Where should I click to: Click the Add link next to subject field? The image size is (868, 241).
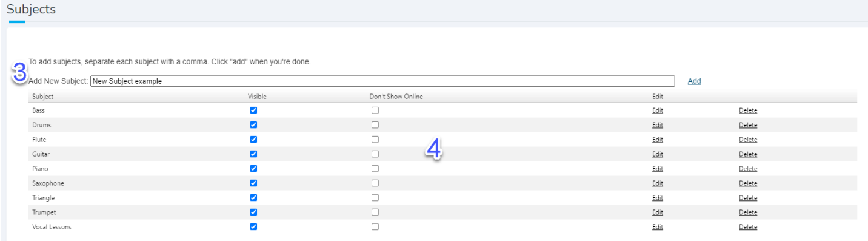(x=694, y=81)
